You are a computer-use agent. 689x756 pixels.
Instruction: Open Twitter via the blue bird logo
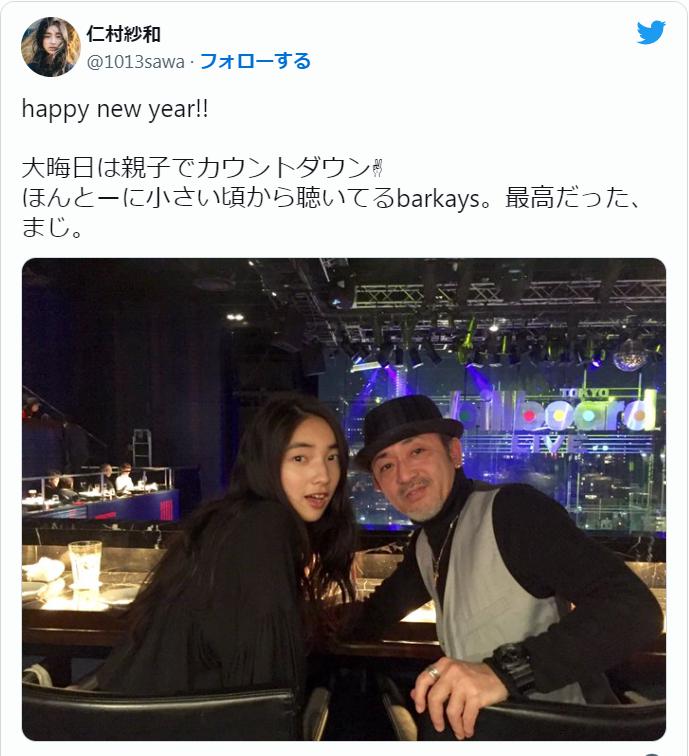point(651,33)
